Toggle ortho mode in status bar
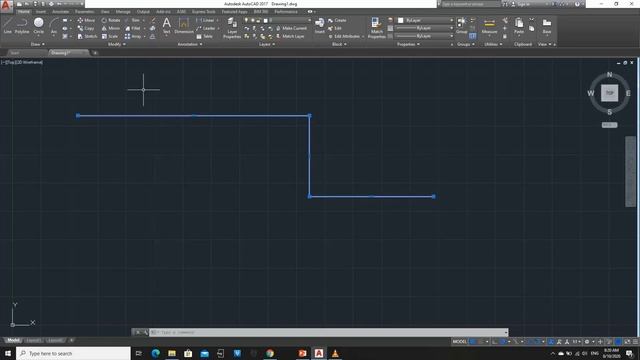Viewport: 640px width, 360px height. 495,342
